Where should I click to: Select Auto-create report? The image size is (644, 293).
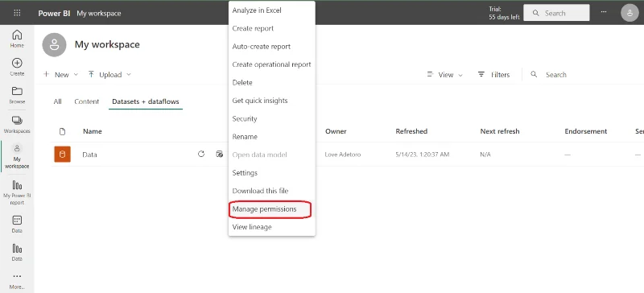pos(272,47)
